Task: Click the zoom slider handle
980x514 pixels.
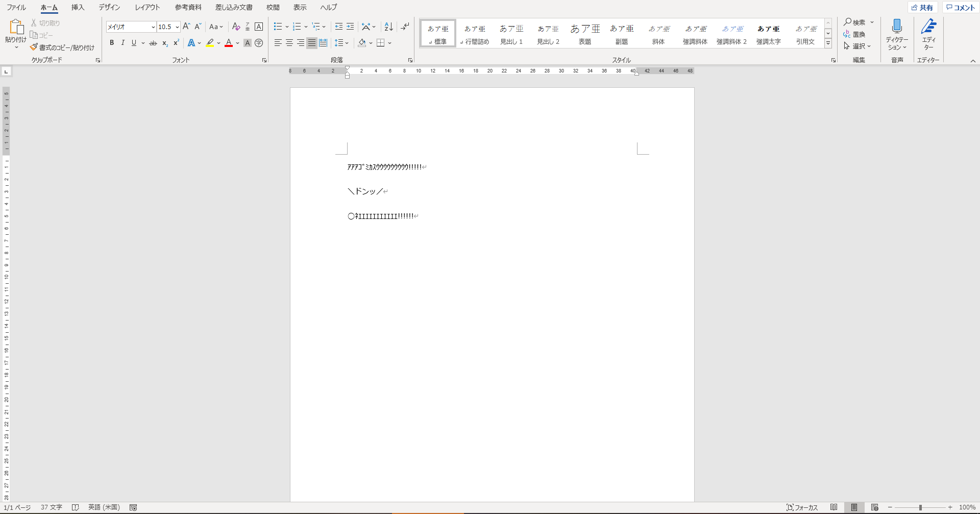Action: (920, 507)
